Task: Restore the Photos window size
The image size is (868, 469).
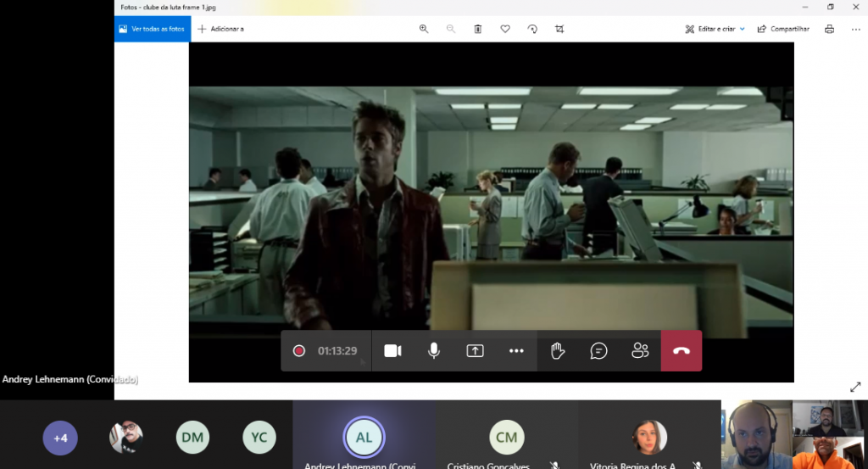Action: click(831, 7)
